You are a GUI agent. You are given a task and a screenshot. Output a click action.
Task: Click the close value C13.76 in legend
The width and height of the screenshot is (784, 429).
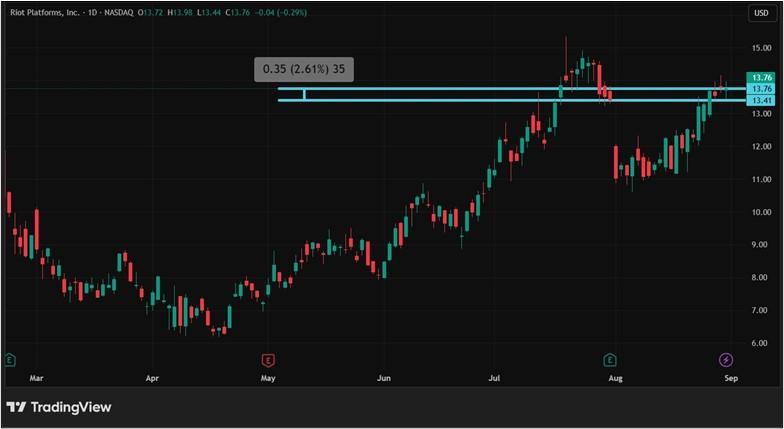tap(239, 12)
